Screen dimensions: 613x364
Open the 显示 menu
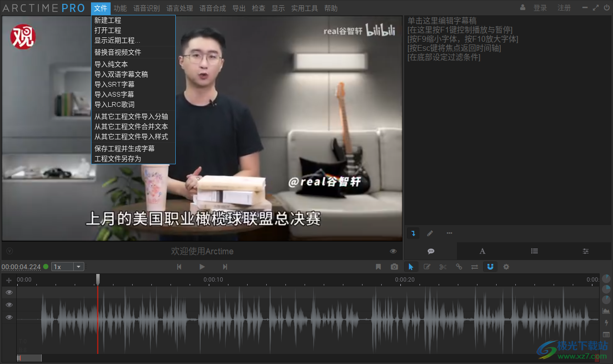[278, 8]
